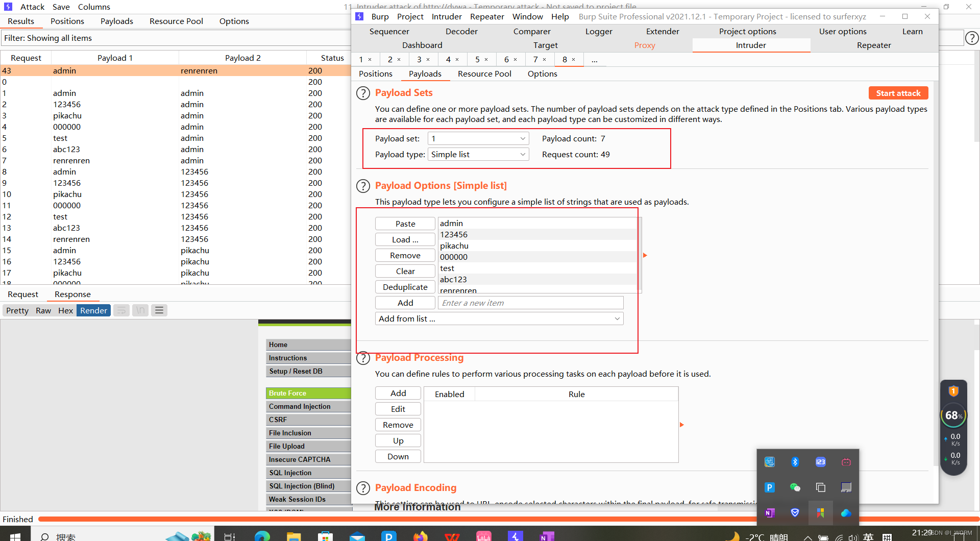
Task: Switch to Positions tab in Intruder
Action: (376, 74)
